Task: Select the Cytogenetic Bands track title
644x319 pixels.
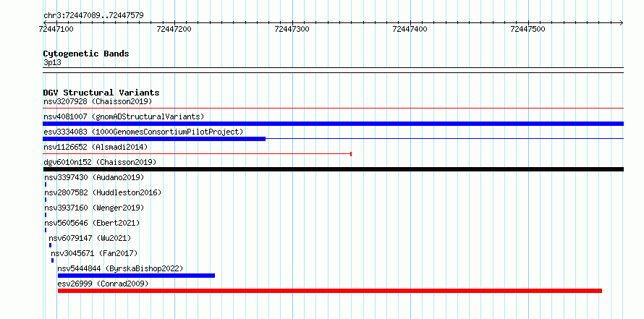Action: click(x=86, y=54)
